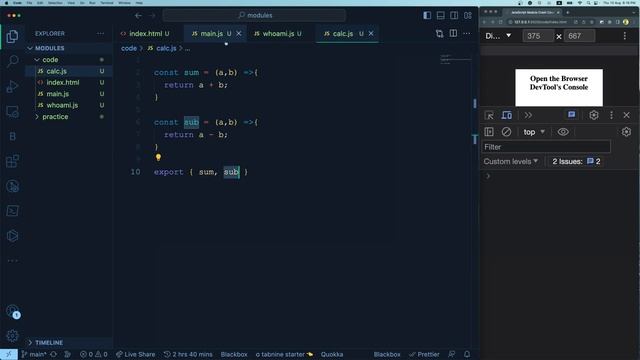
Task: Open top context dropdown
Action: 534,132
